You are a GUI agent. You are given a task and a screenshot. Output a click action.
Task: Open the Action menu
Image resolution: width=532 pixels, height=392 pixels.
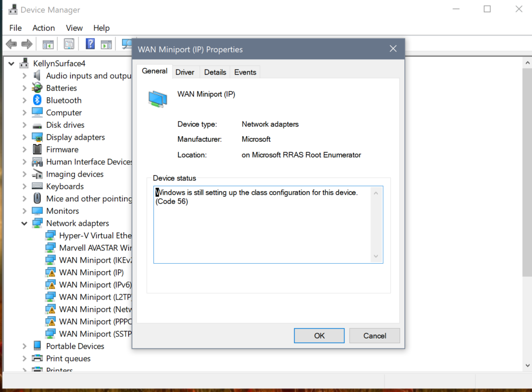click(44, 28)
